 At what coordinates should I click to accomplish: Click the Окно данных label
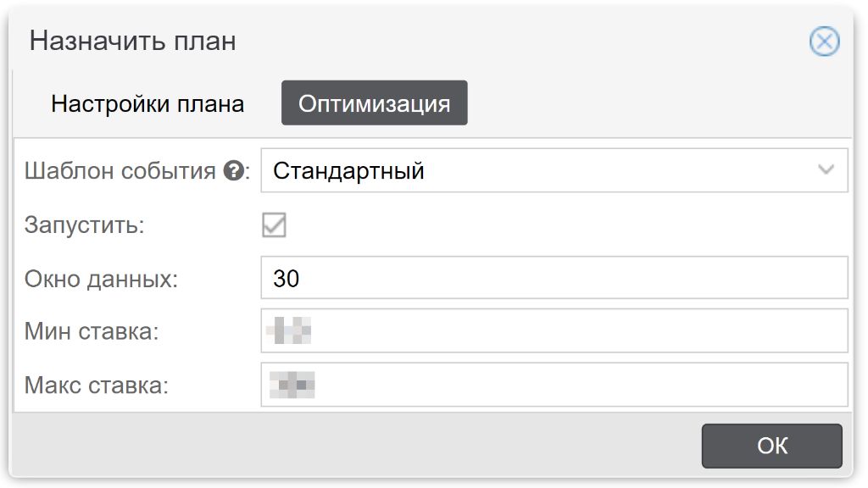click(x=102, y=279)
